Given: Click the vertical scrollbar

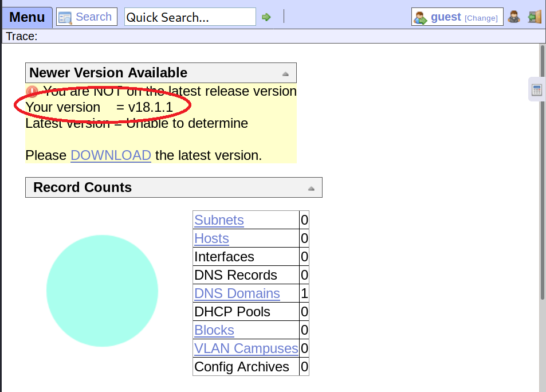Looking at the screenshot, I should pyautogui.click(x=542, y=173).
